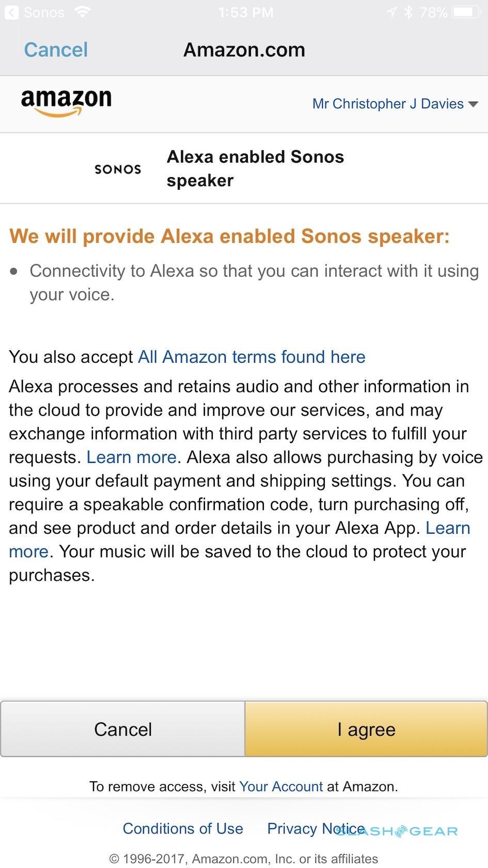Tap the Amazon logo
Screen dimensions: 488x868
(x=66, y=102)
